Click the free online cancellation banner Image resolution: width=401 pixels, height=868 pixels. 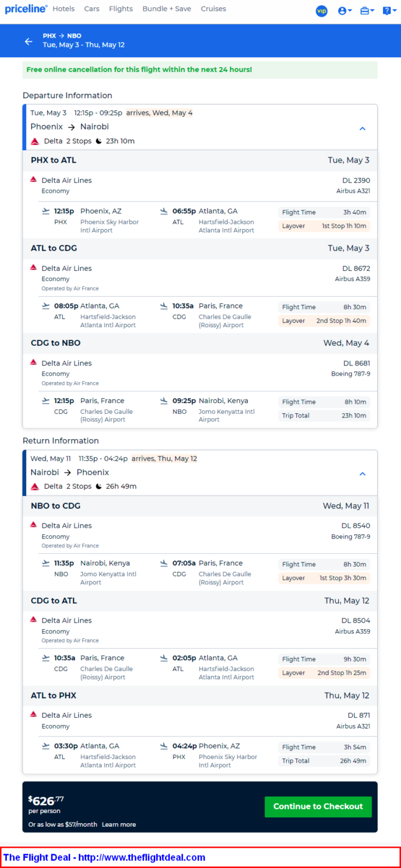tap(200, 69)
